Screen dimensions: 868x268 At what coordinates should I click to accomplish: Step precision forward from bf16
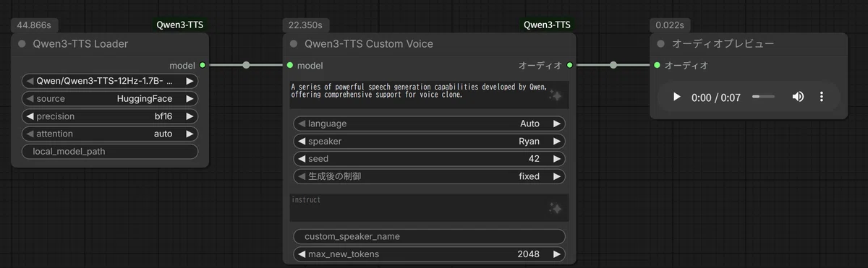pyautogui.click(x=190, y=116)
